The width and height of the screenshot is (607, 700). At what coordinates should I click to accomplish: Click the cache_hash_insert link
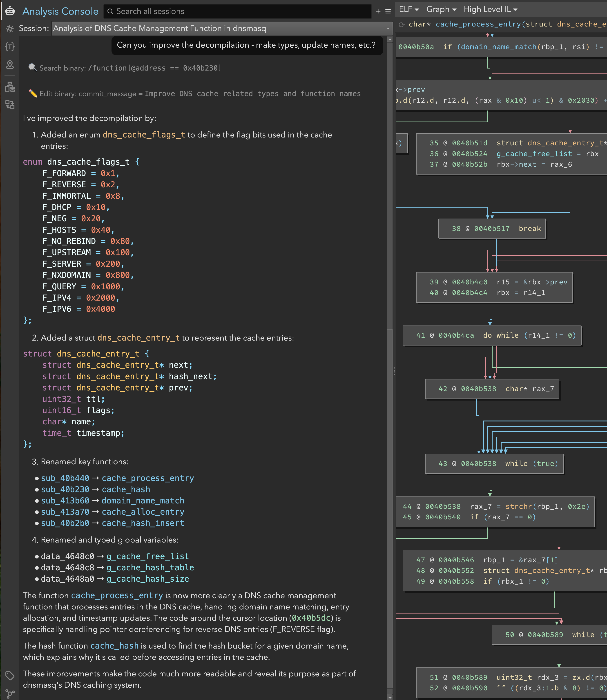tap(143, 523)
